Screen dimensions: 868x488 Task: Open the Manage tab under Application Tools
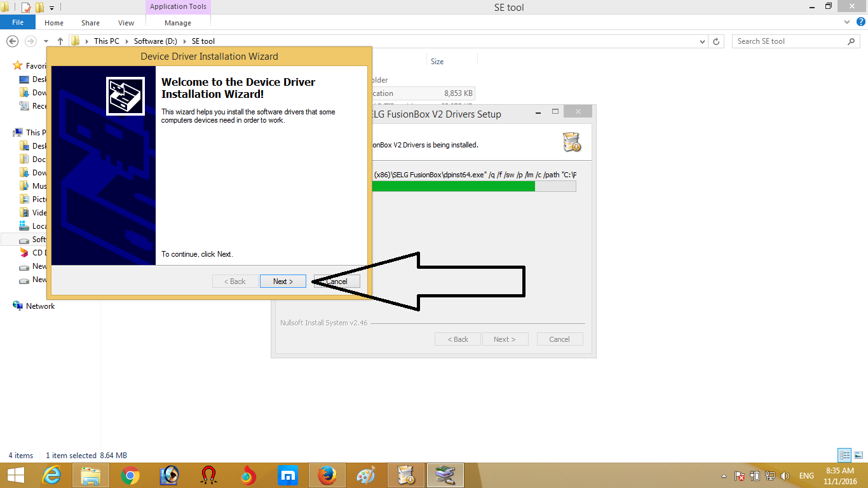[x=177, y=22]
